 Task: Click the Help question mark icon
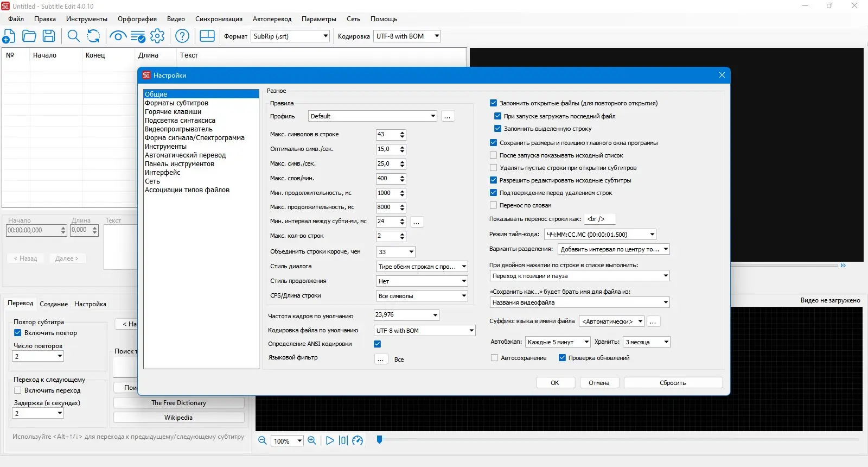182,36
